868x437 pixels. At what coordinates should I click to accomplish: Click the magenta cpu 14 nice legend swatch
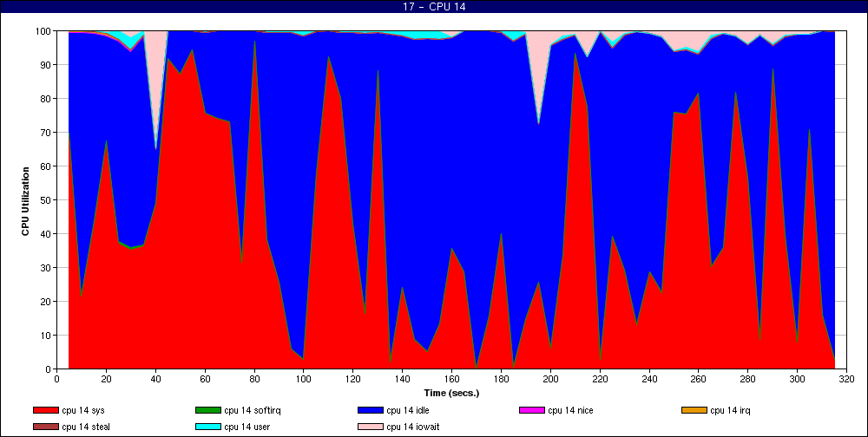coord(531,410)
